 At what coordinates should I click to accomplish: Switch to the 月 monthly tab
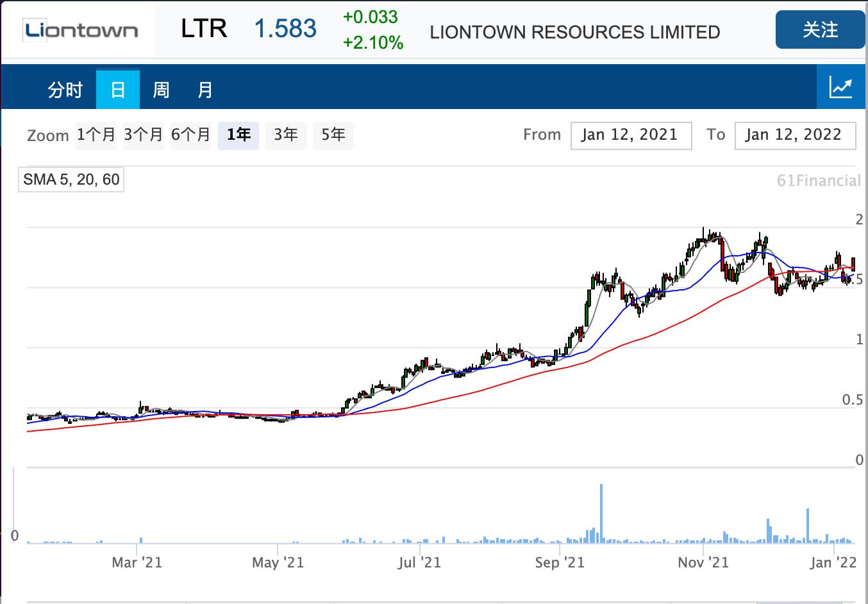pyautogui.click(x=204, y=90)
